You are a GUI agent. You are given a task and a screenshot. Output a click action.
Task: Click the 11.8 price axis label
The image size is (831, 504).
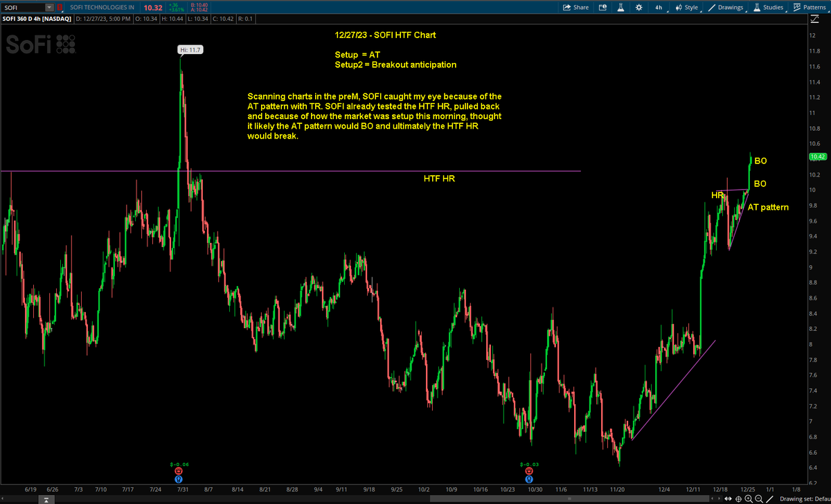[x=814, y=51]
